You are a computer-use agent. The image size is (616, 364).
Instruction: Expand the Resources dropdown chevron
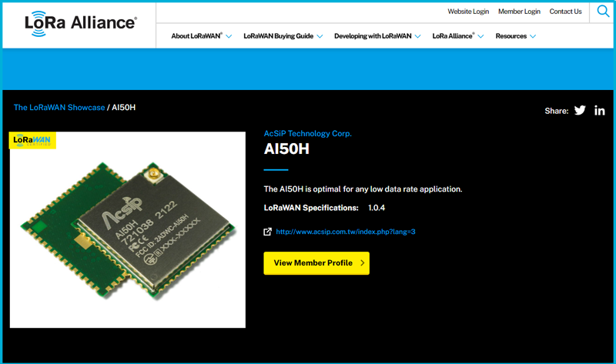click(533, 36)
